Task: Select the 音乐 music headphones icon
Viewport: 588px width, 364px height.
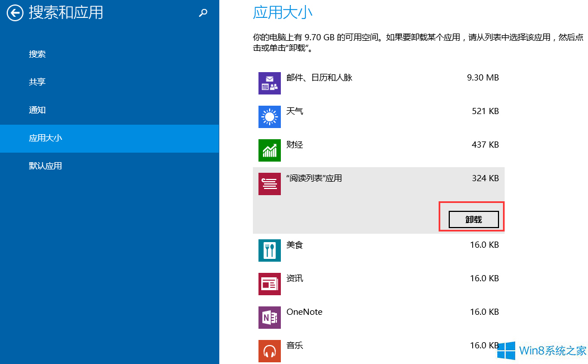Action: 269,351
